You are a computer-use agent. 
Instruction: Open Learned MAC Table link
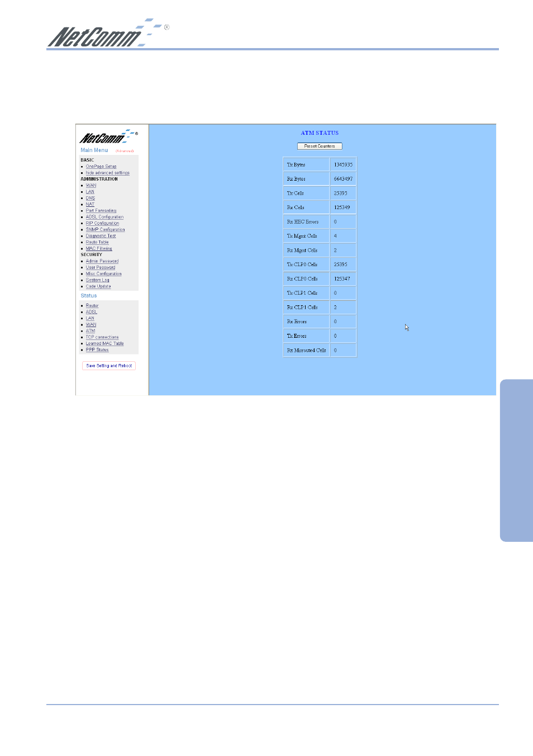pos(105,343)
